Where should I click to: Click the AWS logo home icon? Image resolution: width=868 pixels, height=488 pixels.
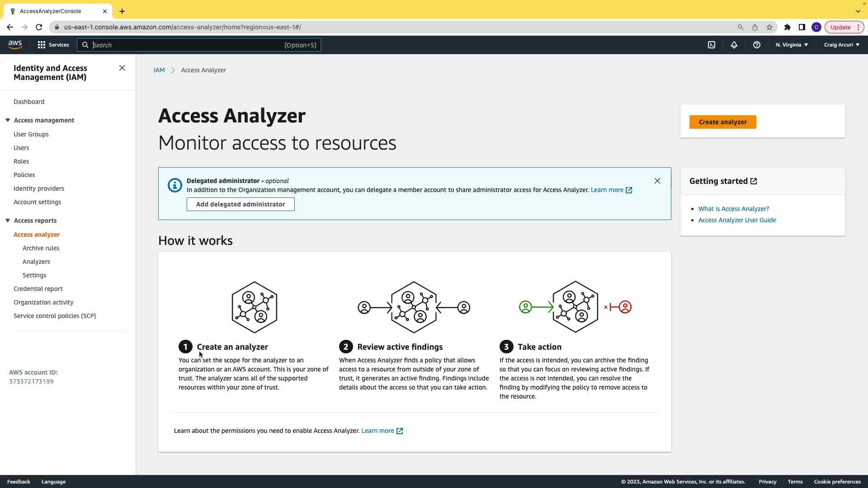pos(15,44)
